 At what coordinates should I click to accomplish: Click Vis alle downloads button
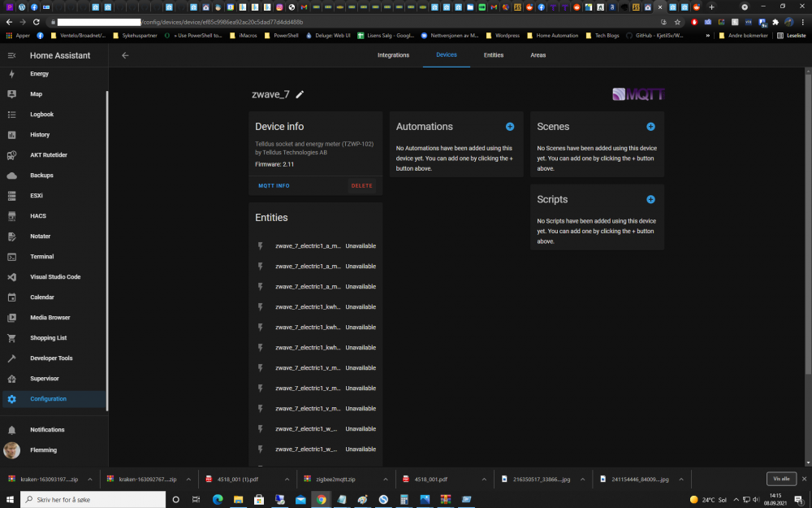(x=780, y=479)
